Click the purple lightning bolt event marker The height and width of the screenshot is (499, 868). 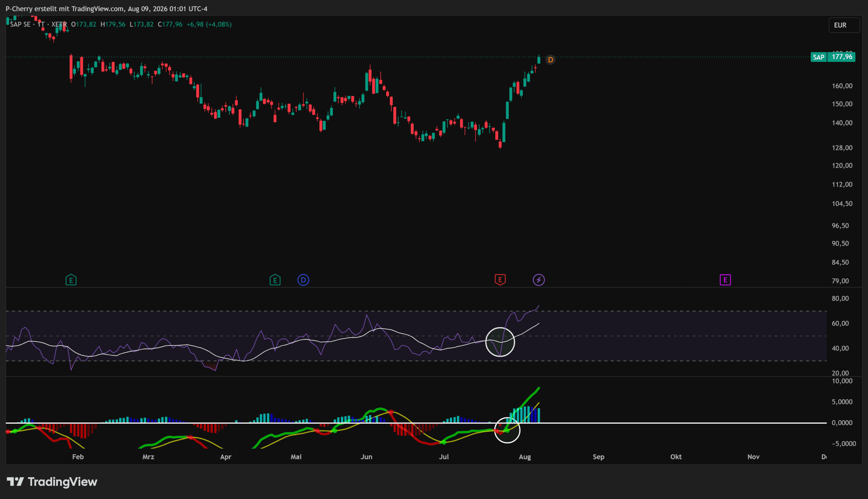click(539, 280)
